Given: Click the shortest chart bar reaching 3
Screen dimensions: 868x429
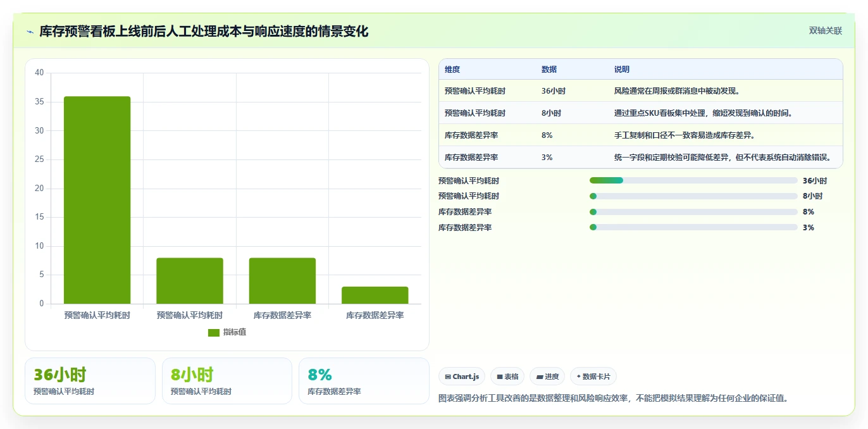Looking at the screenshot, I should (375, 295).
